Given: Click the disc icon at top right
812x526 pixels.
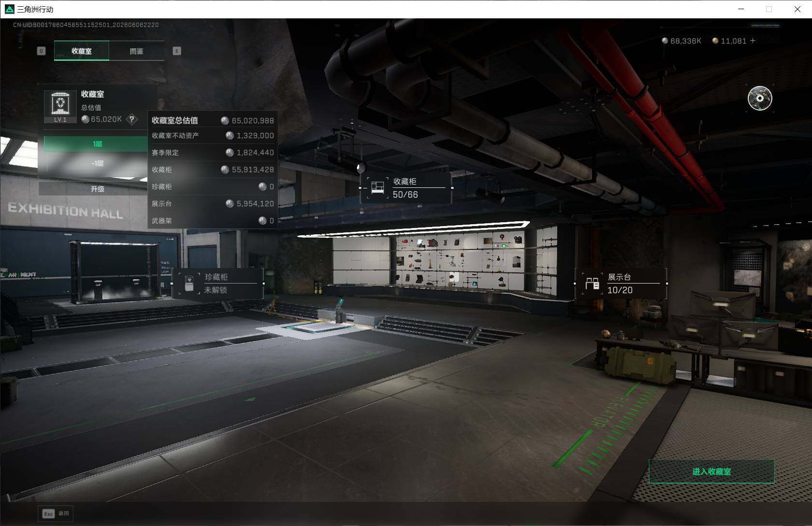Looking at the screenshot, I should [760, 99].
